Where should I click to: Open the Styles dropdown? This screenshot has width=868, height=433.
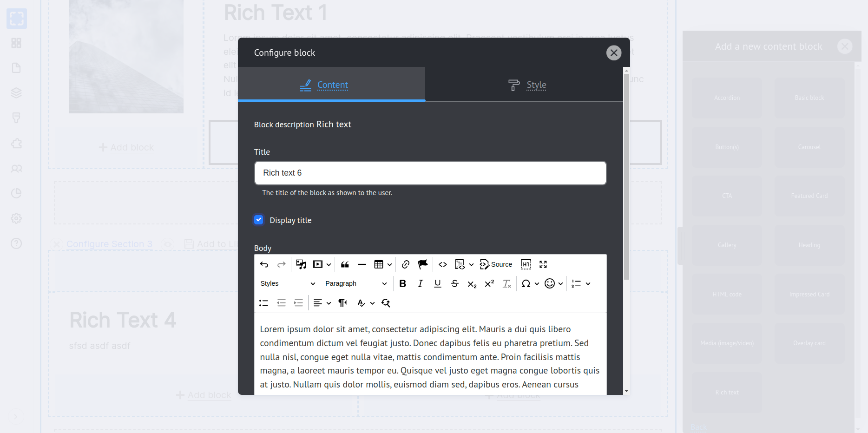pos(288,283)
